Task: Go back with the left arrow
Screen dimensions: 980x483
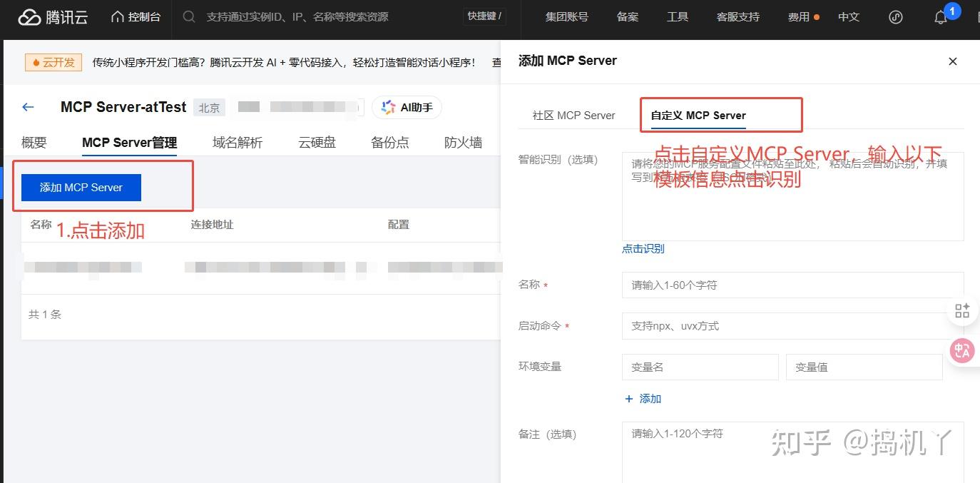Action: click(x=28, y=107)
